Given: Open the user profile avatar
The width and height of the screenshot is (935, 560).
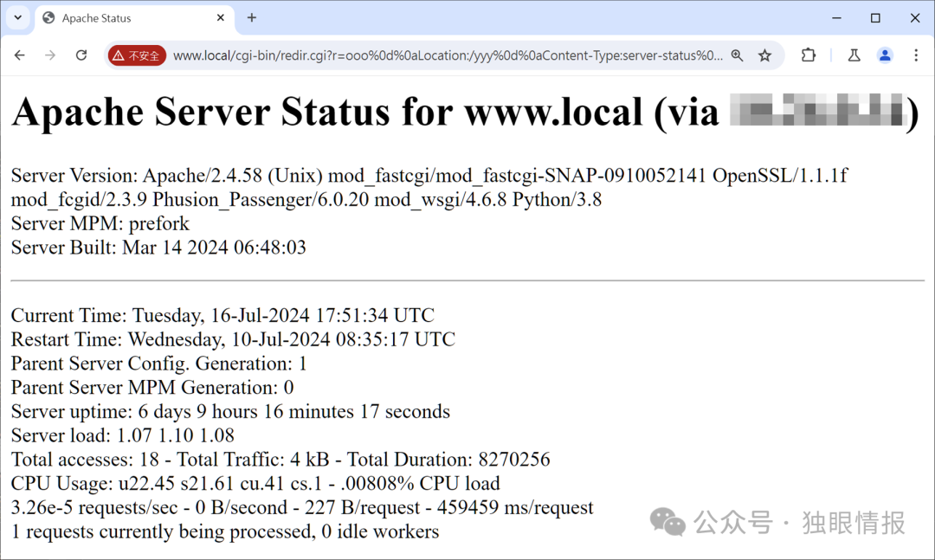Looking at the screenshot, I should click(885, 55).
